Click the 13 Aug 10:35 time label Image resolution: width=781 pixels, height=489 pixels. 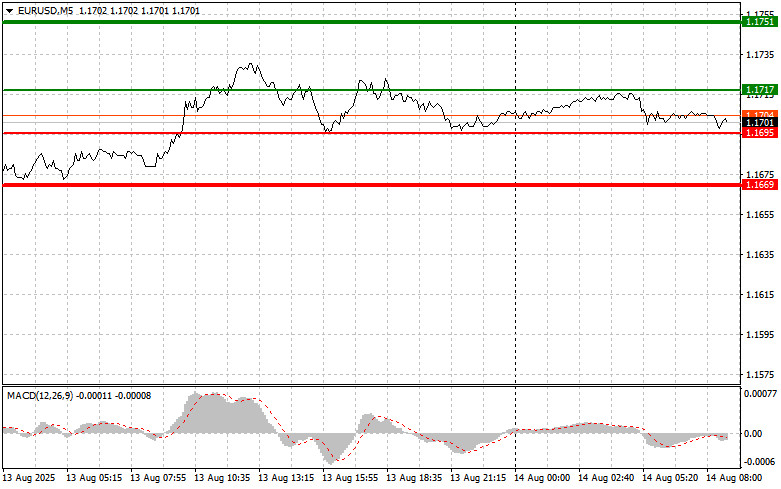224,478
